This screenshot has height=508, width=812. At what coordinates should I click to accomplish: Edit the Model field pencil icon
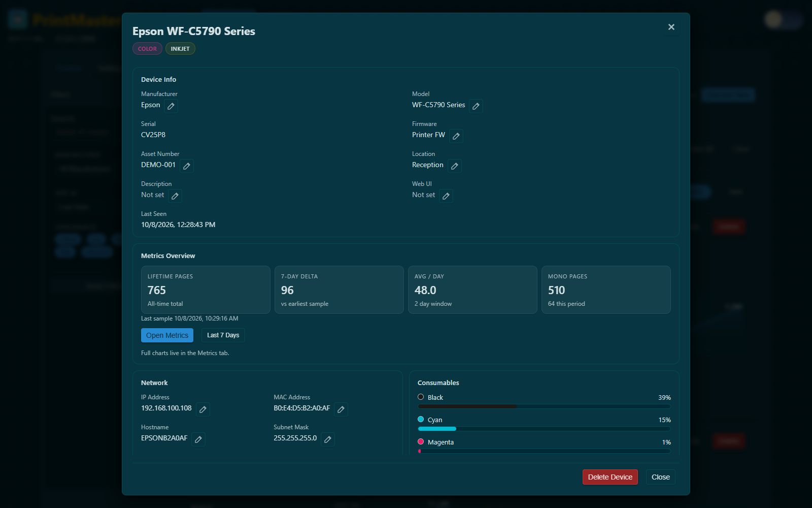476,106
